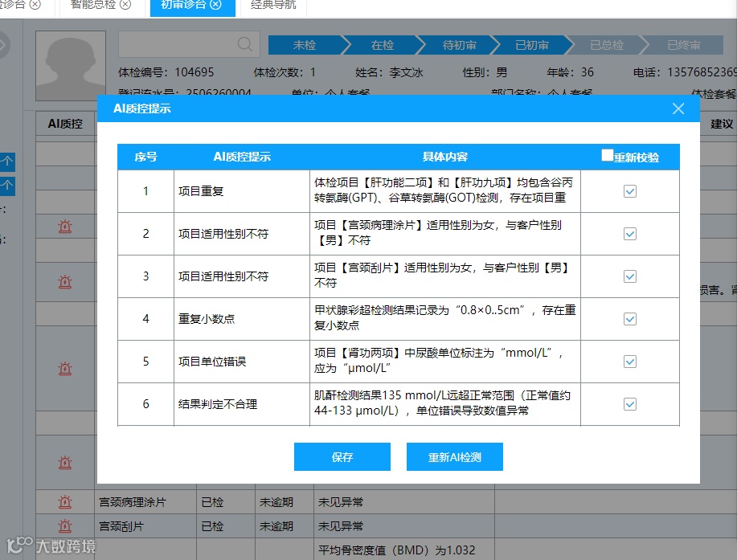This screenshot has height=560, width=737.
Task: Click the alarm icon in 宫颈病理涂片 row
Action: [x=65, y=502]
